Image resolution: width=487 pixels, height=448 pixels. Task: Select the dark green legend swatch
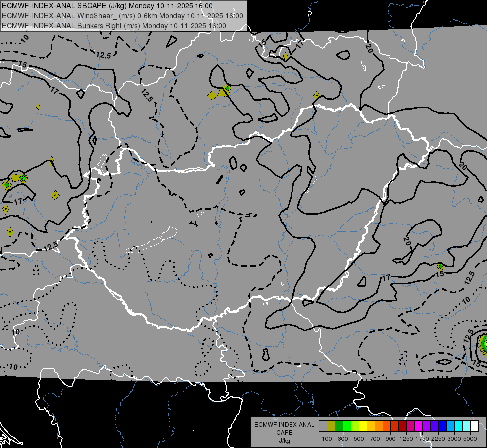click(x=339, y=426)
